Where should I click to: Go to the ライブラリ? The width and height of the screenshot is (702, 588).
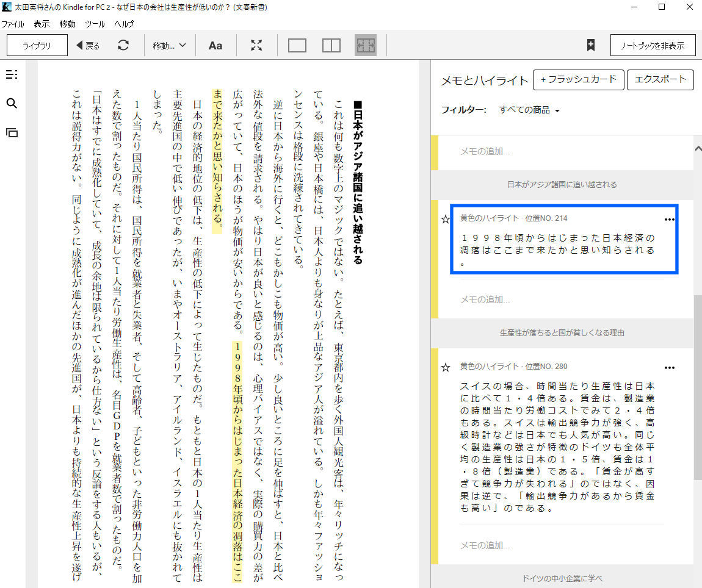[37, 45]
